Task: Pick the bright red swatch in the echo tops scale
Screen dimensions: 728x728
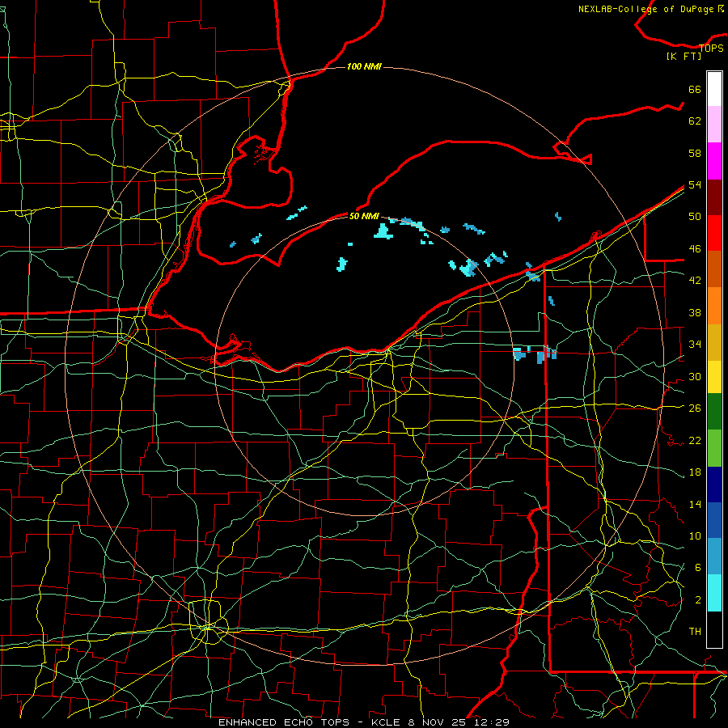Action: pos(714,233)
